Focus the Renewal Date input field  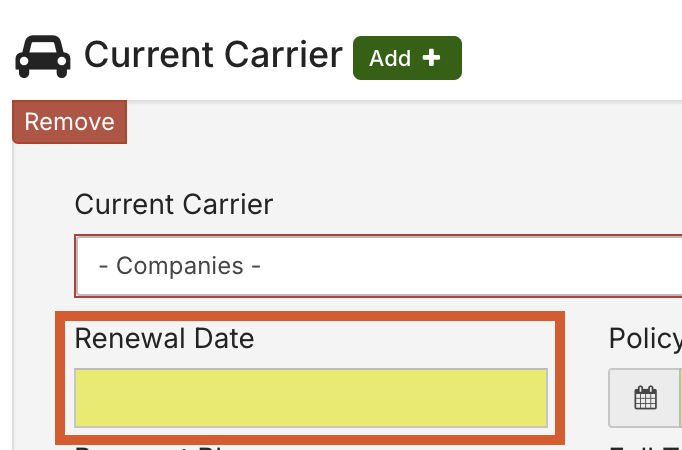pos(310,398)
